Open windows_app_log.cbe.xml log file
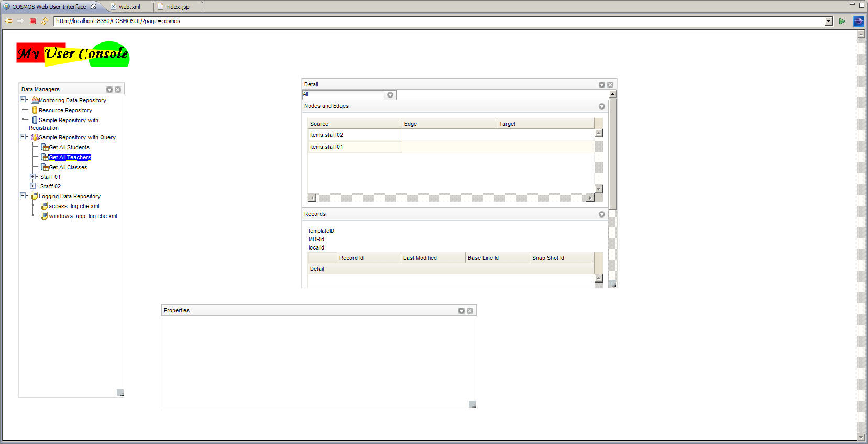The image size is (868, 444). [x=83, y=216]
